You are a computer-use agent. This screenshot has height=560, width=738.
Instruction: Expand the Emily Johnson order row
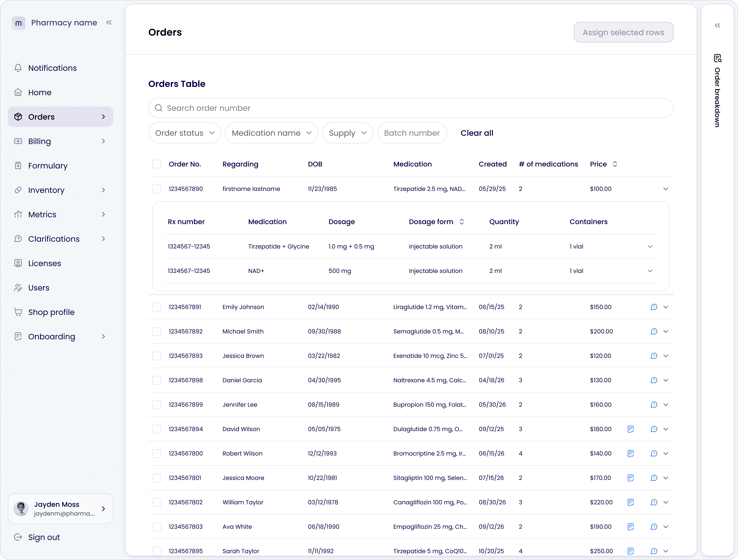point(666,307)
